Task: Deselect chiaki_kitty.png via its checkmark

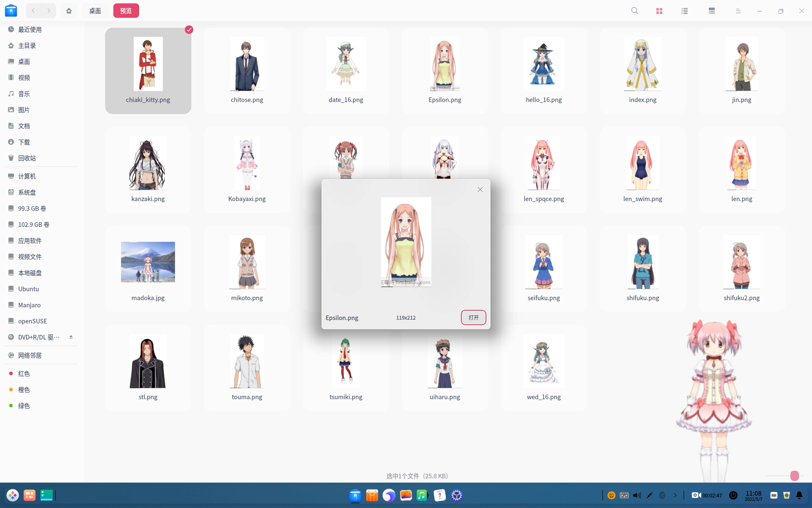Action: (x=189, y=30)
